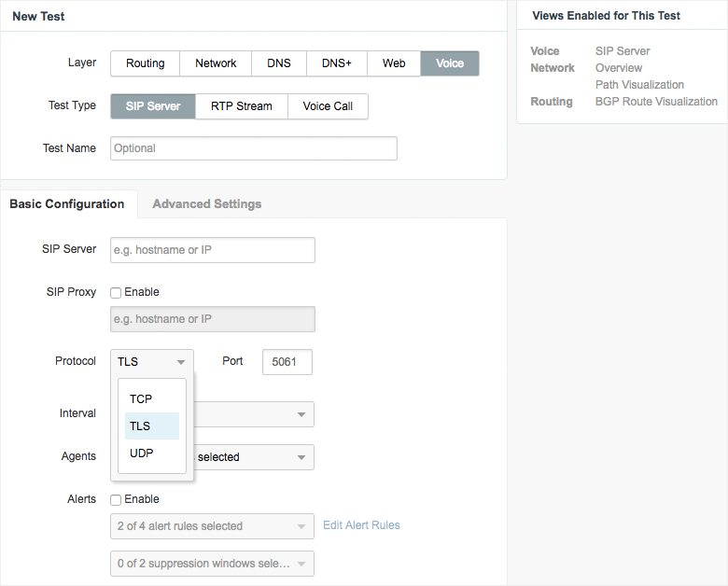This screenshot has width=728, height=586.
Task: Enable the Alerts checkbox
Action: 117,500
